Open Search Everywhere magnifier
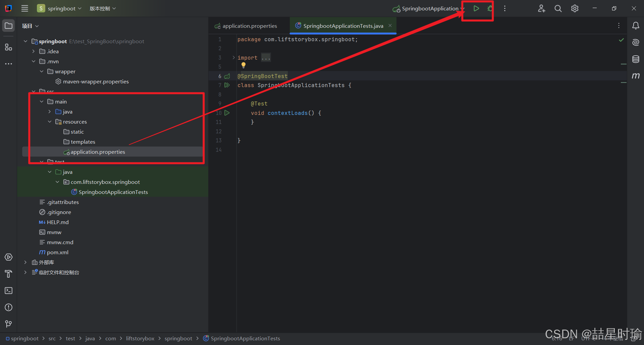 click(558, 8)
